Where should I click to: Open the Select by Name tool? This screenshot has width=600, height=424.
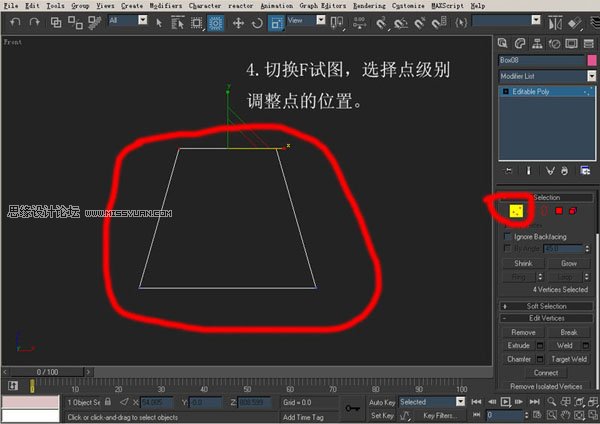[x=178, y=23]
